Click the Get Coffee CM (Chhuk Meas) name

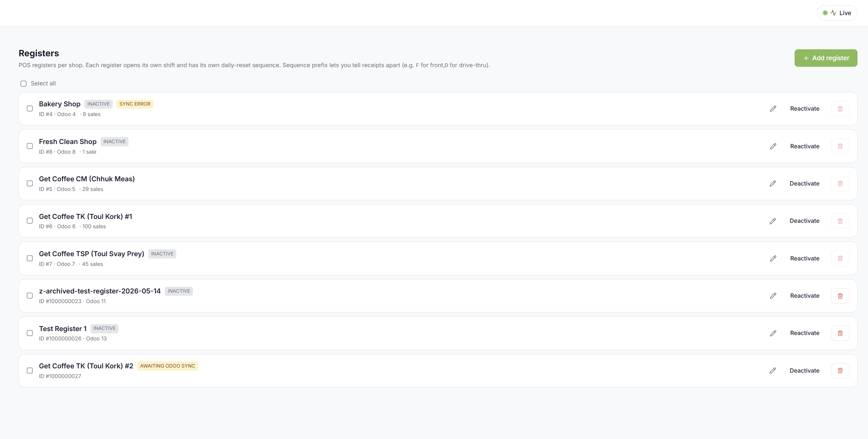tap(87, 179)
